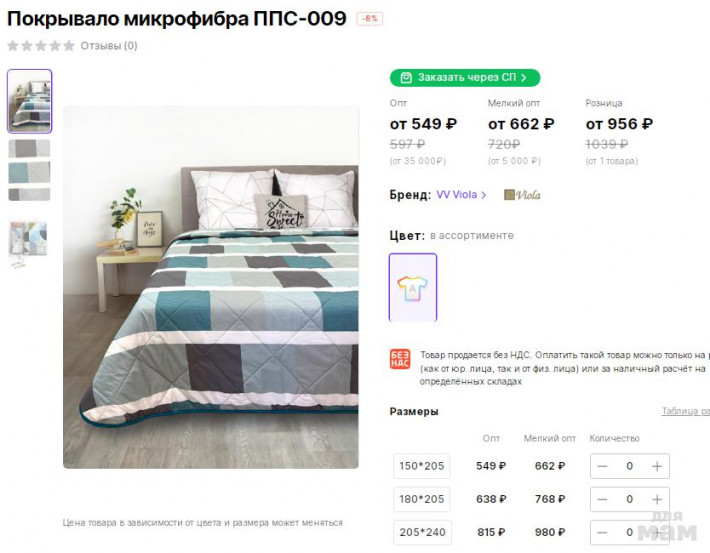Choose the 180*205 size option
Viewport: 710px width, 553px height.
pos(422,499)
